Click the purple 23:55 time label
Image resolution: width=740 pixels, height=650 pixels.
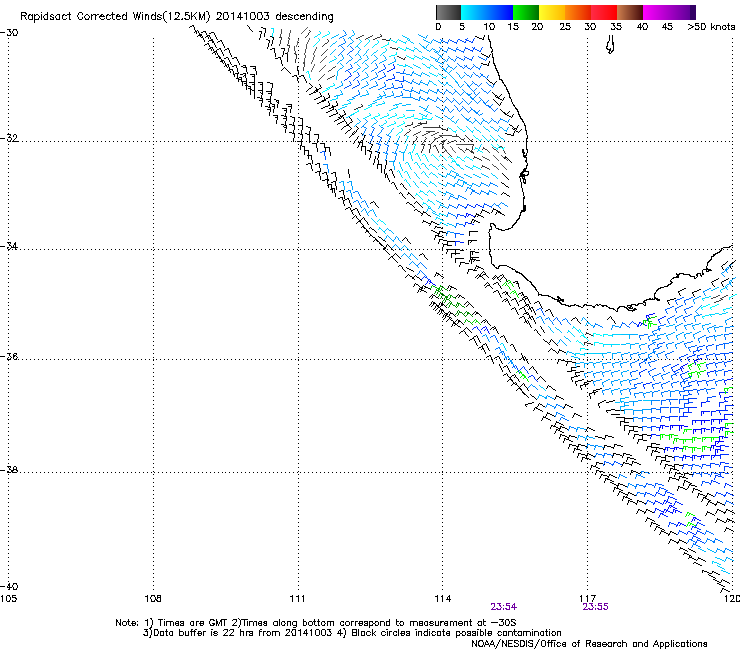tap(595, 607)
